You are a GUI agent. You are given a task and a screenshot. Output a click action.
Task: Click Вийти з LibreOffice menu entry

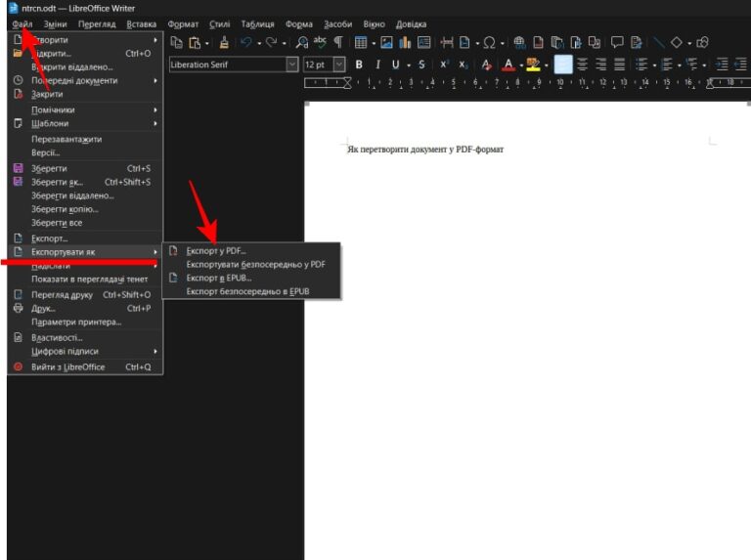(x=68, y=366)
